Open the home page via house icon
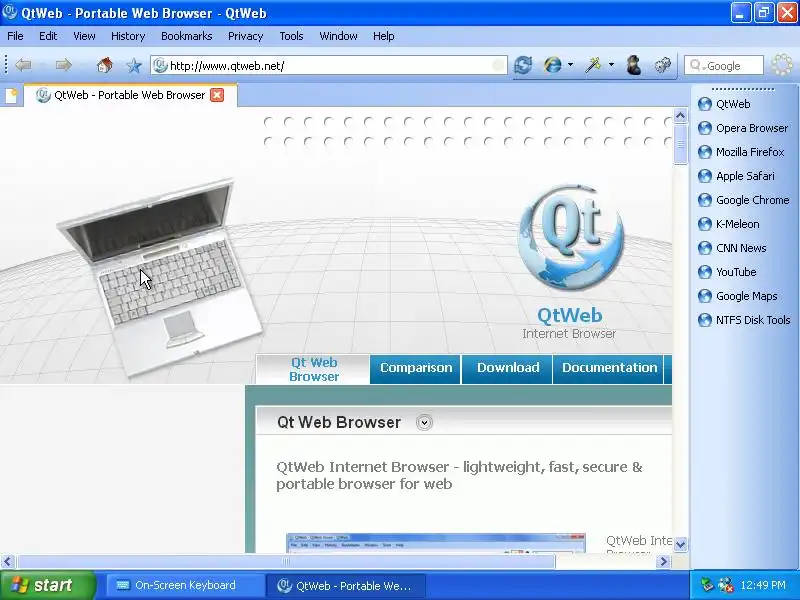The height and width of the screenshot is (600, 800). coord(104,65)
